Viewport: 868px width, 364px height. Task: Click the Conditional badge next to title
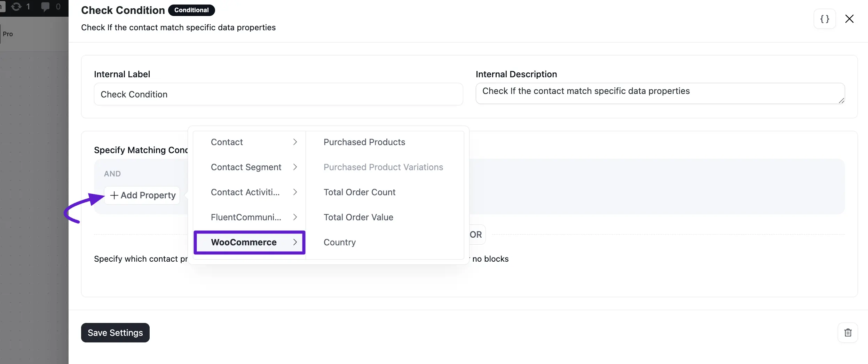[x=191, y=10]
